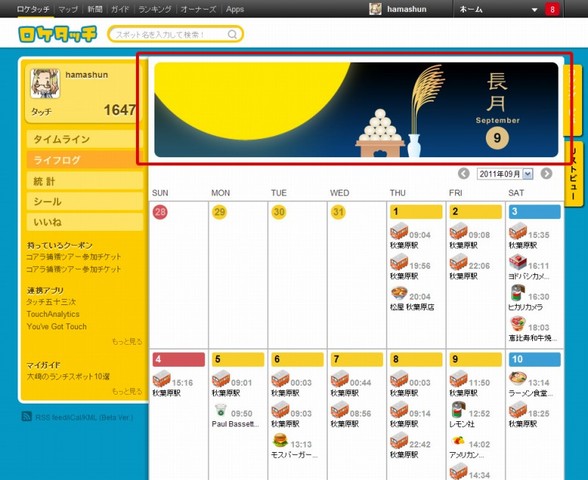The width and height of the screenshot is (588, 480).
Task: Open train icon at 00:44 on day 7
Action: [339, 379]
